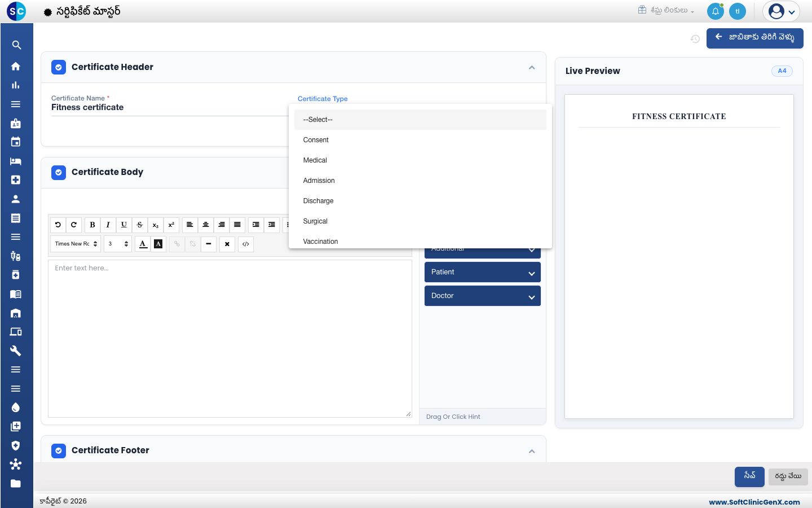The width and height of the screenshot is (812, 508).
Task: Click the code view icon in editor
Action: 246,244
